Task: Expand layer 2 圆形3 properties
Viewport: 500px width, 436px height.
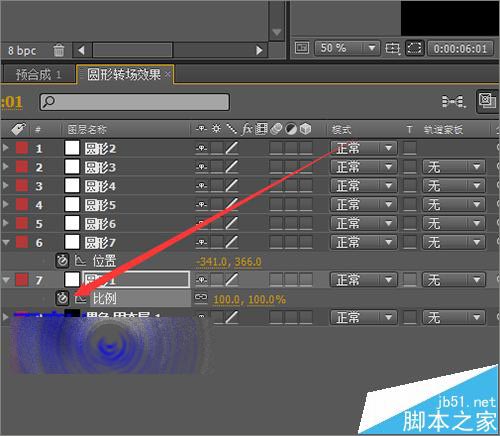Action: (5, 166)
